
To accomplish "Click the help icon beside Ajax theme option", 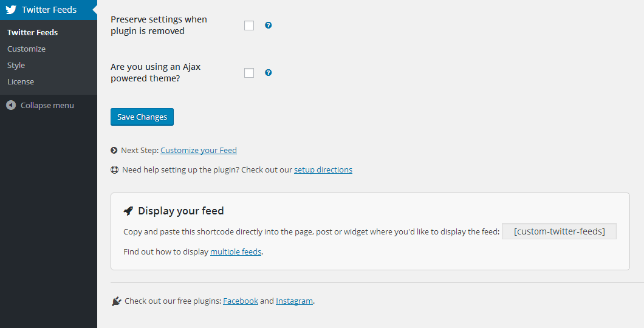I will point(269,73).
